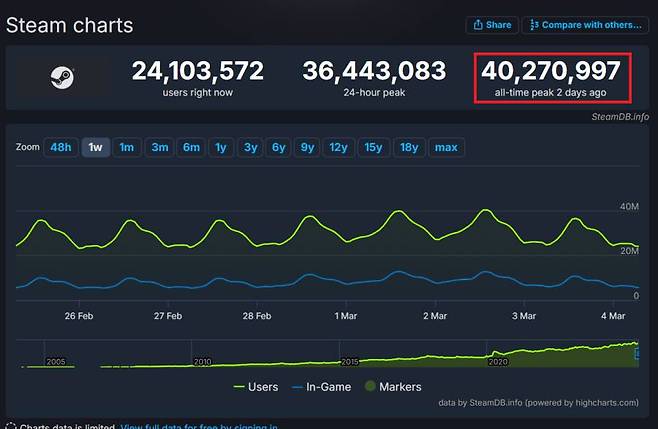Screen dimensions: 658x429
Task: Choose the 1y zoom range
Action: tap(221, 147)
